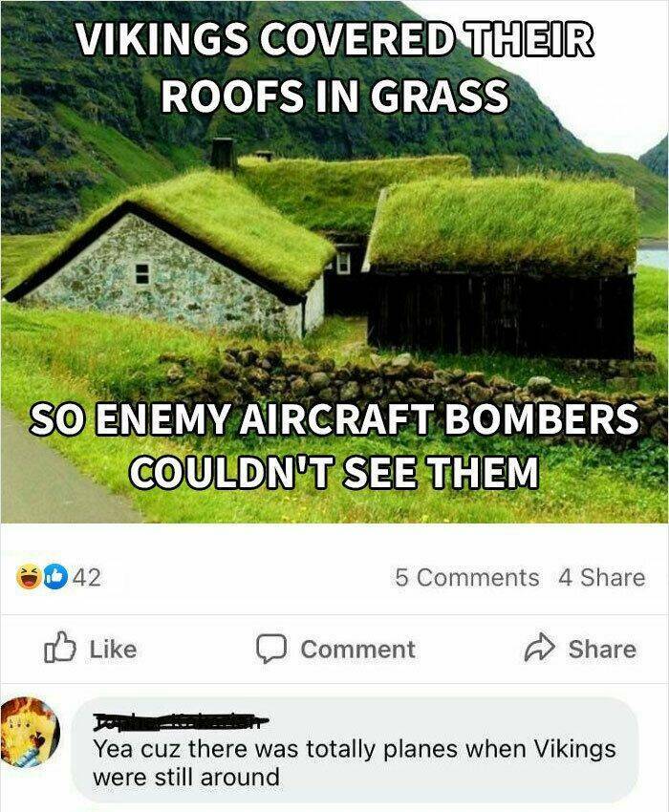Click the blue thumbs-up reaction badge
The height and width of the screenshot is (812, 669).
point(55,577)
